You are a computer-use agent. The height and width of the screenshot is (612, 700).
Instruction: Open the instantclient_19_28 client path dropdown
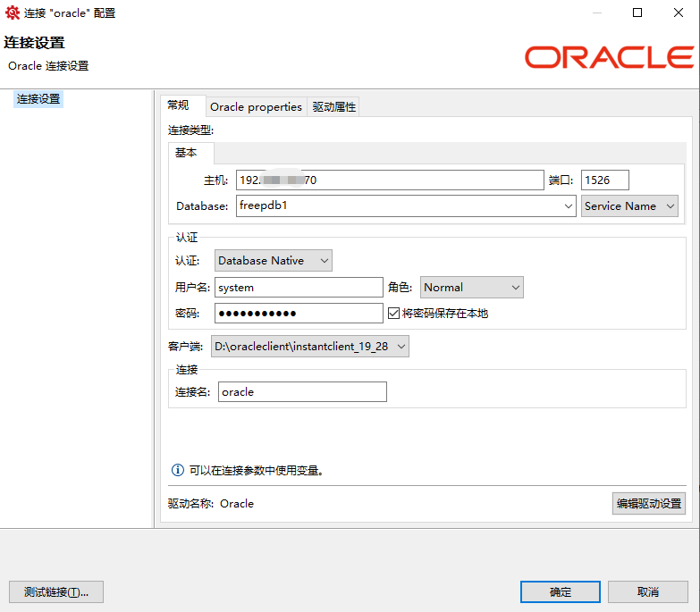click(x=309, y=347)
